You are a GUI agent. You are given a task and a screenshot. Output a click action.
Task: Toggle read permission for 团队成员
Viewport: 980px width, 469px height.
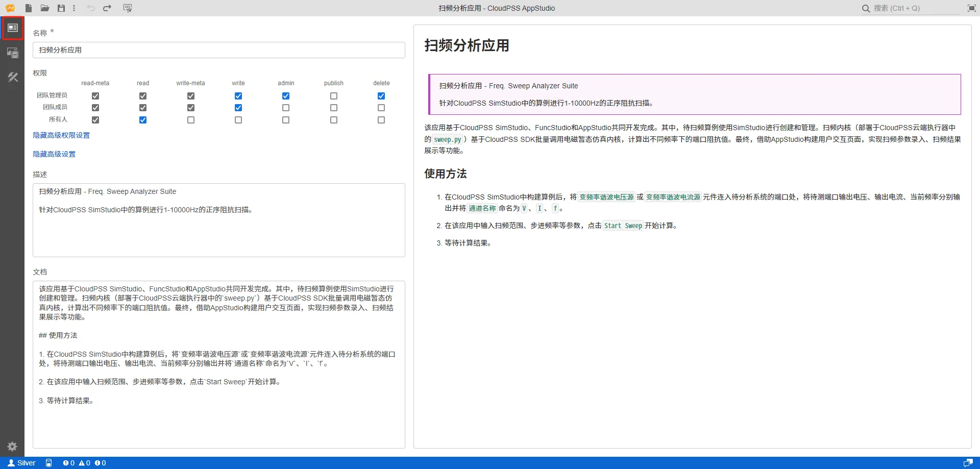[x=143, y=108]
